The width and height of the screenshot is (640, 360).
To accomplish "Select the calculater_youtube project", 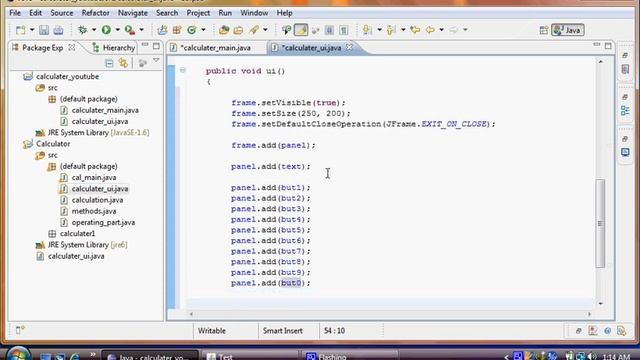I will (67, 77).
